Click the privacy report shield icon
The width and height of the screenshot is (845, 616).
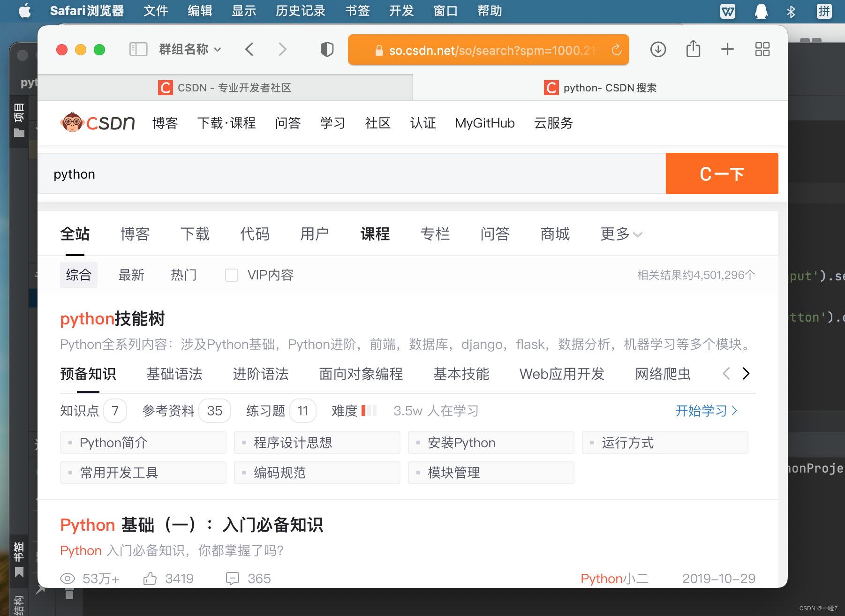click(x=327, y=49)
